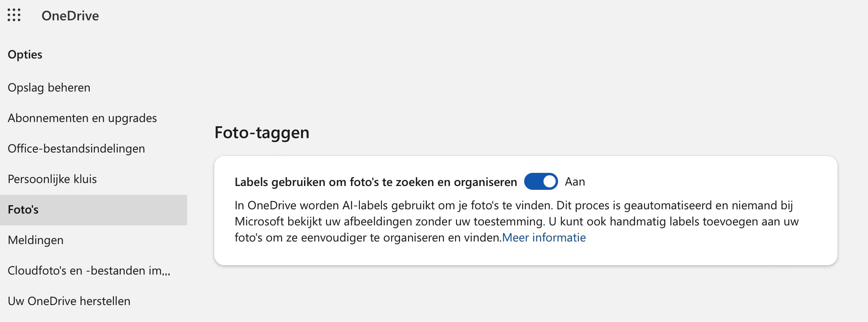Click the Foto-taggen heading
The width and height of the screenshot is (868, 322).
point(262,133)
